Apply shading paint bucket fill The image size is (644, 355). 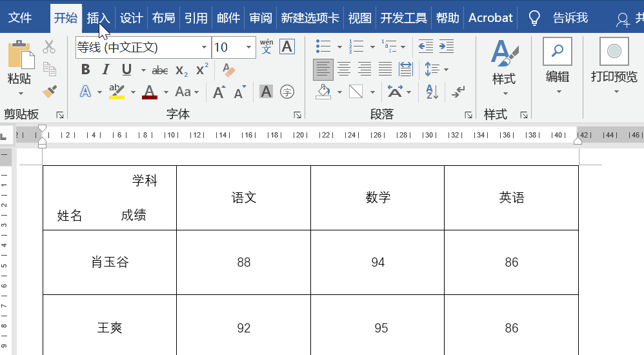click(x=323, y=92)
